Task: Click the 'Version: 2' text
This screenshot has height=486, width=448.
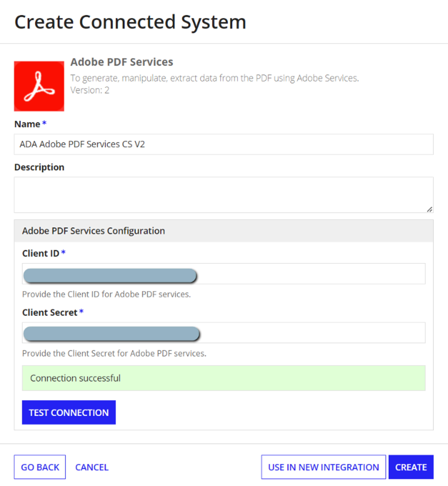Action: point(90,90)
